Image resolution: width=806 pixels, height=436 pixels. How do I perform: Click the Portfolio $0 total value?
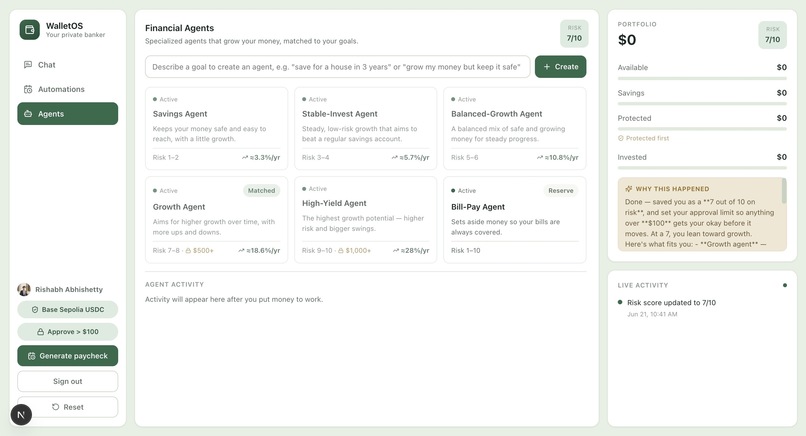click(627, 40)
